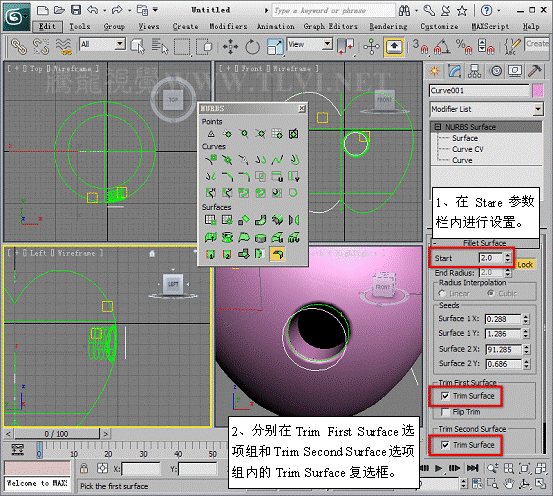The image size is (553, 496).
Task: Open the Display command panel tab
Action: coord(515,71)
